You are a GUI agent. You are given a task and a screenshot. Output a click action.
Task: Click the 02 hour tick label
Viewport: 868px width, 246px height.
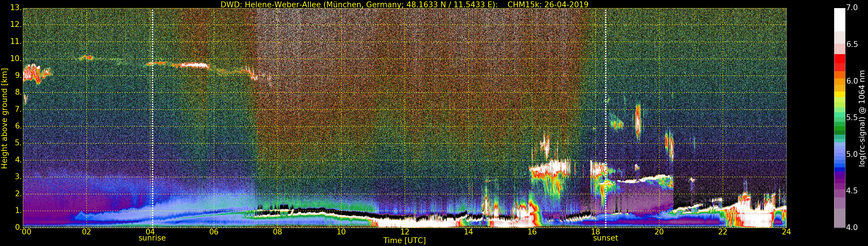point(87,232)
